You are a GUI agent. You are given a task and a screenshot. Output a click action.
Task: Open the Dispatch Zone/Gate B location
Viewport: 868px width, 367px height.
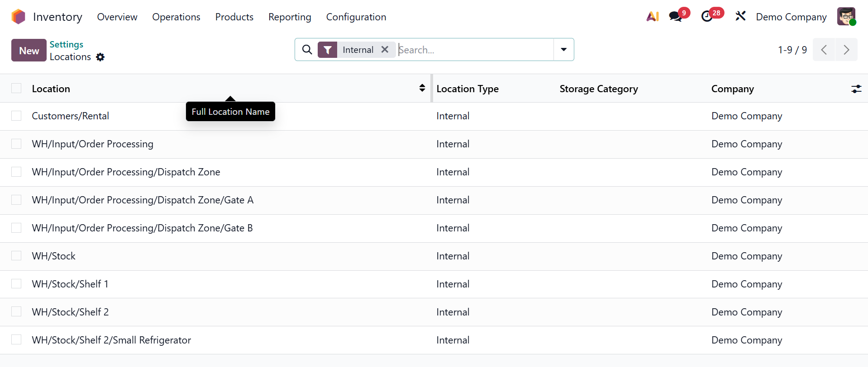pos(142,228)
